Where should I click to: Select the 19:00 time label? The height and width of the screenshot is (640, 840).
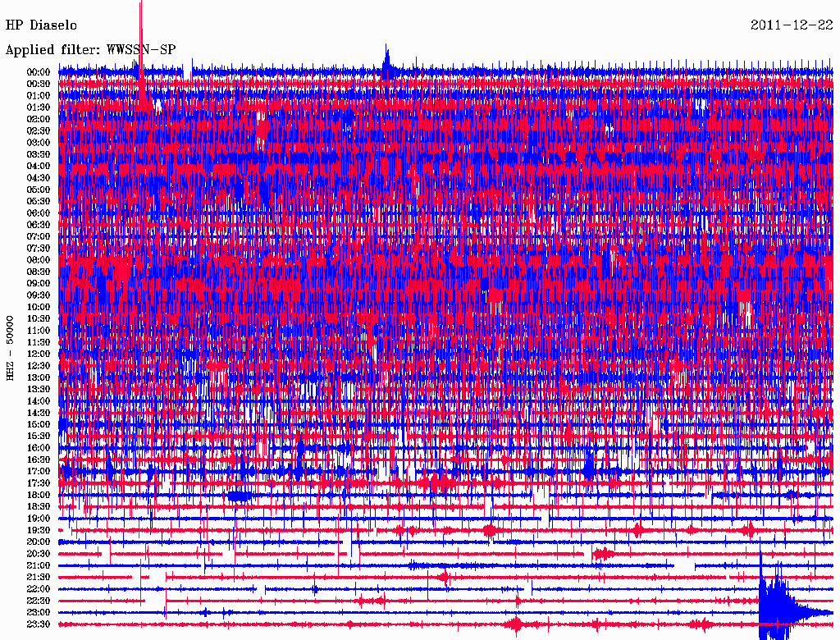click(x=39, y=519)
